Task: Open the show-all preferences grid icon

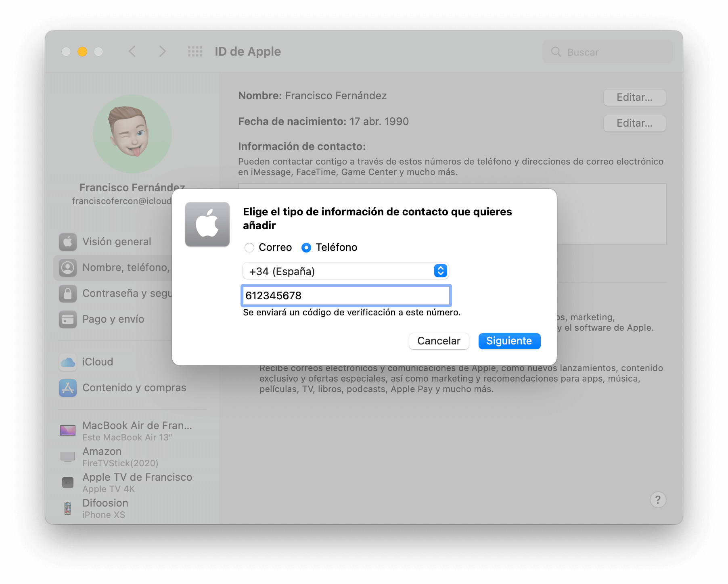Action: pos(194,52)
